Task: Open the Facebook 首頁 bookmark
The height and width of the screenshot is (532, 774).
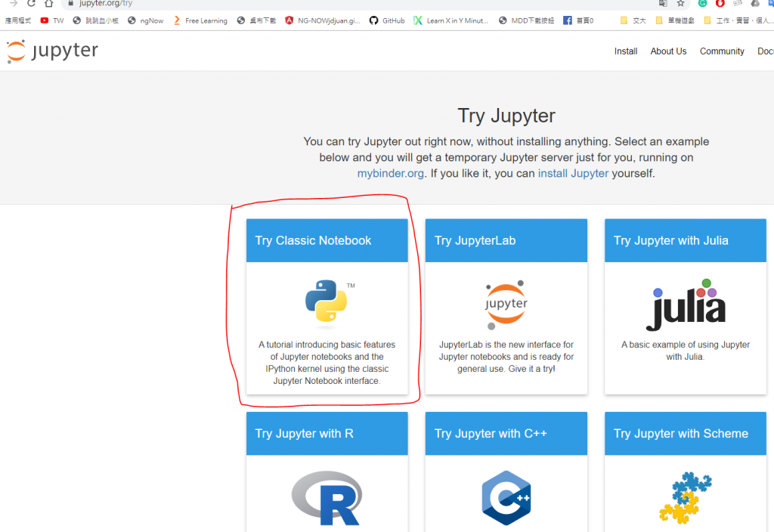Action: [578, 20]
